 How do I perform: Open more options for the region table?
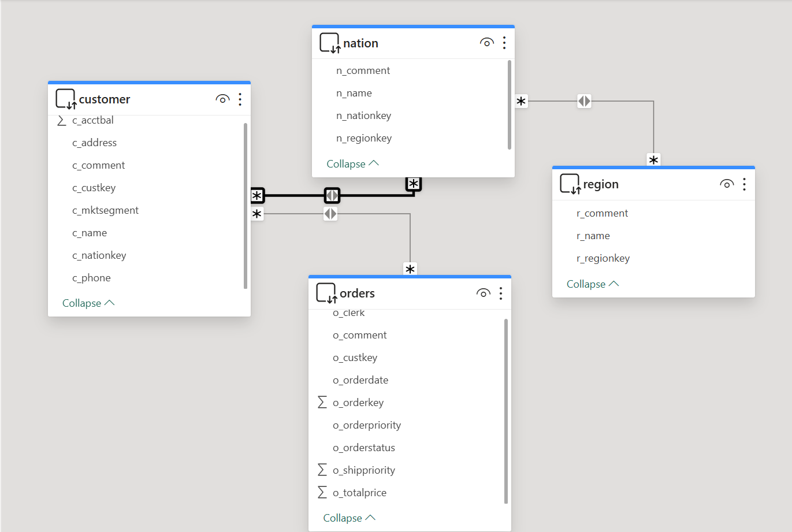(x=744, y=184)
